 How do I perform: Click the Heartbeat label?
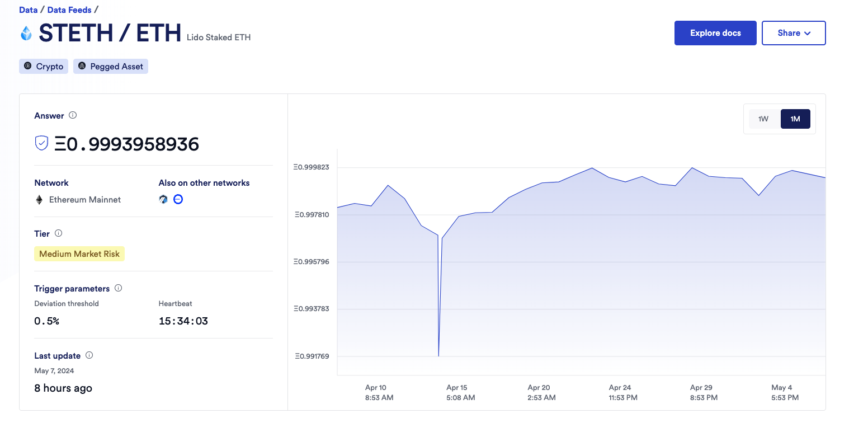pyautogui.click(x=176, y=303)
